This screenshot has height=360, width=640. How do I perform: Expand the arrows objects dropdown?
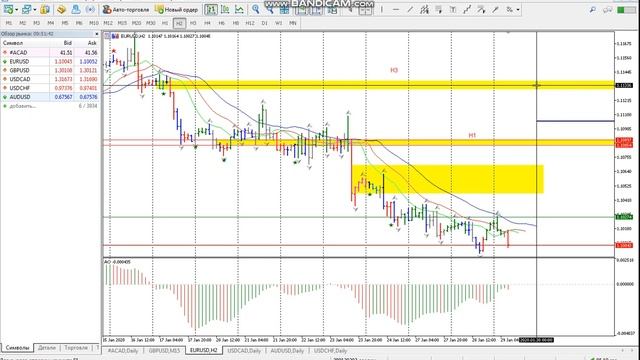coord(518,10)
